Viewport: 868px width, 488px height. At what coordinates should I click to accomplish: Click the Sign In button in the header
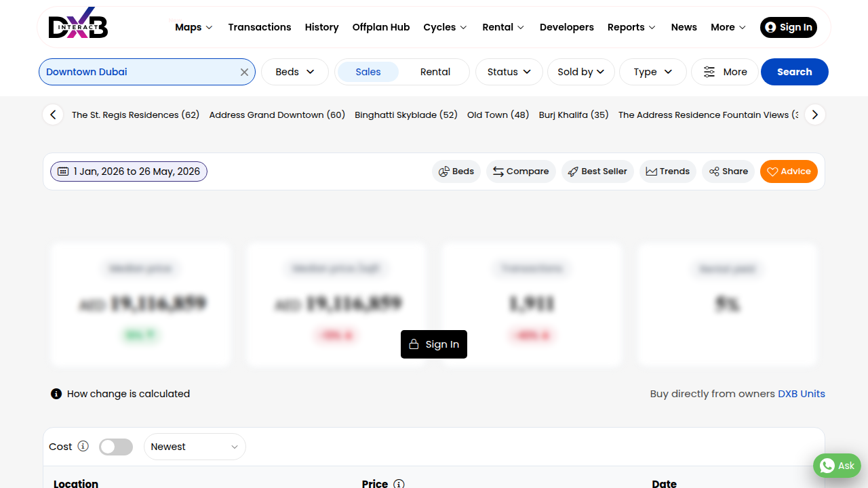click(789, 27)
